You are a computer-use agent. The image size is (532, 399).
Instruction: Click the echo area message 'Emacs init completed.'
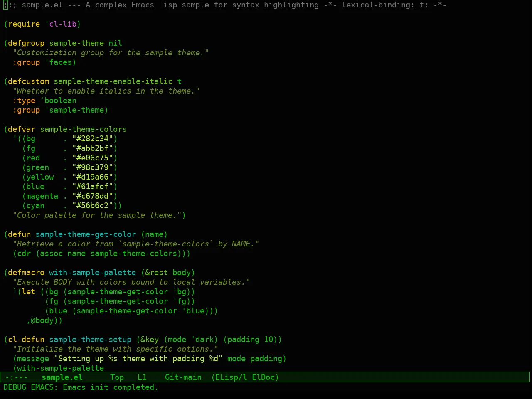(111, 387)
